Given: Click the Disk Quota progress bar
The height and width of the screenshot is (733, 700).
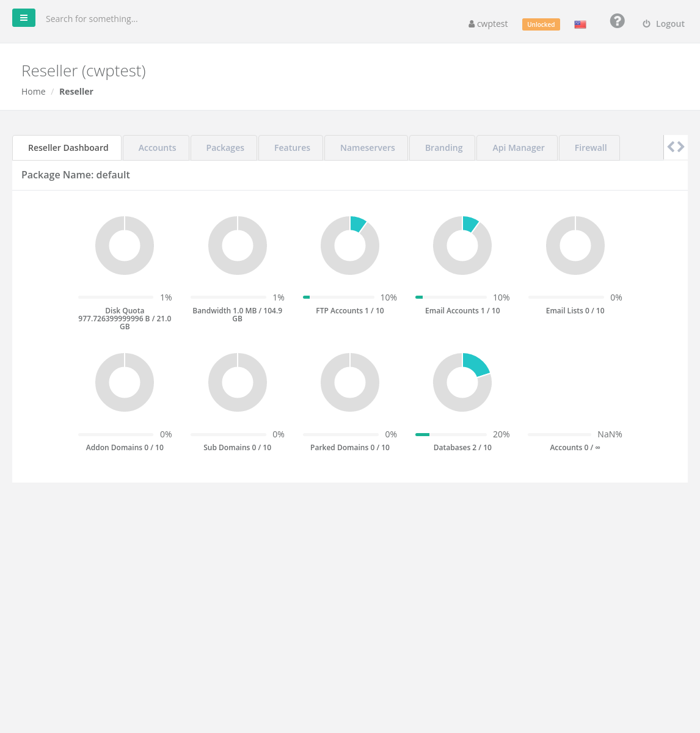Looking at the screenshot, I should coord(115,297).
